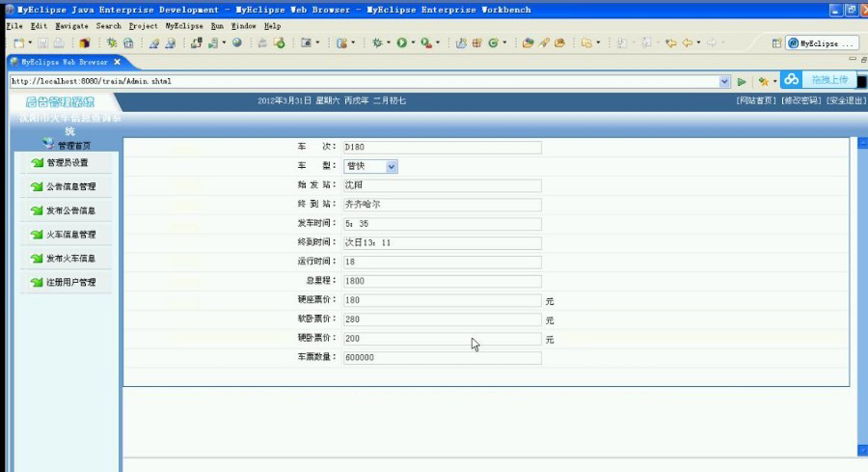Click the green Go arrow beside URL
This screenshot has height=472, width=868.
pyautogui.click(x=742, y=82)
